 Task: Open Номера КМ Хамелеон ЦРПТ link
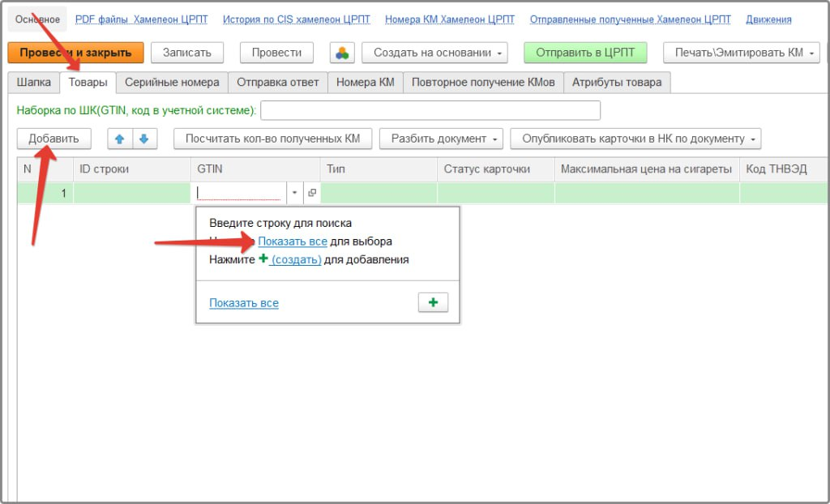450,19
